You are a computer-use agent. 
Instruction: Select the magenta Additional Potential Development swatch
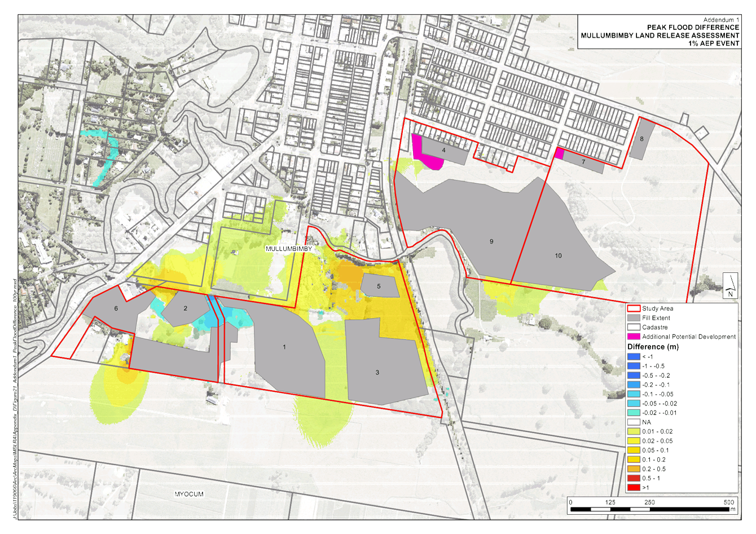point(634,337)
